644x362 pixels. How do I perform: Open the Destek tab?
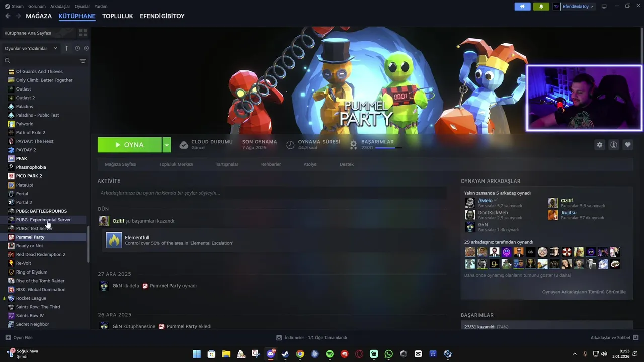(347, 164)
